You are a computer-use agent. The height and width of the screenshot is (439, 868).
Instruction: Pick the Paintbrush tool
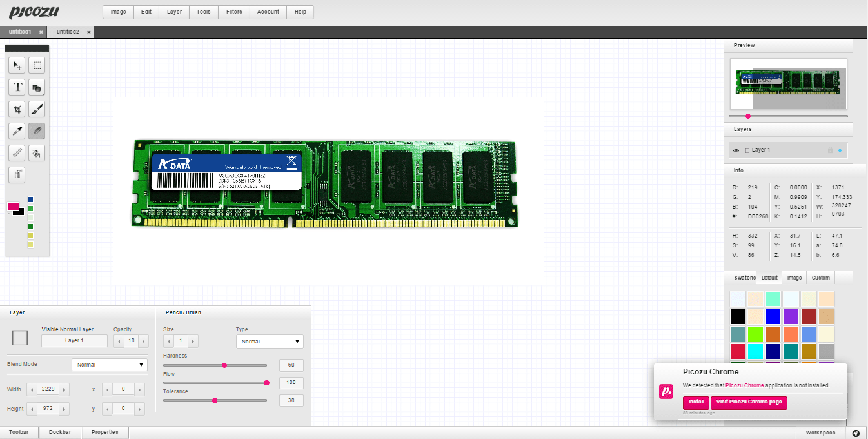37,109
